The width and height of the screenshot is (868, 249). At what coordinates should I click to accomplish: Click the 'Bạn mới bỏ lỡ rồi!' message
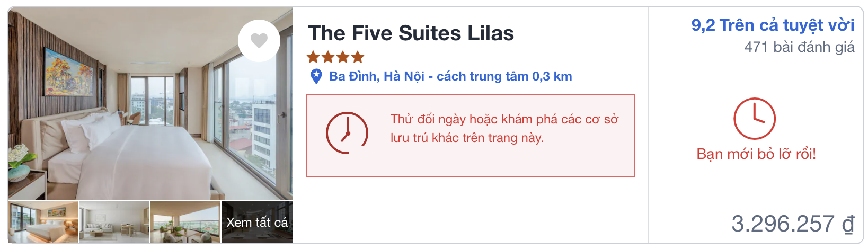[x=756, y=154]
